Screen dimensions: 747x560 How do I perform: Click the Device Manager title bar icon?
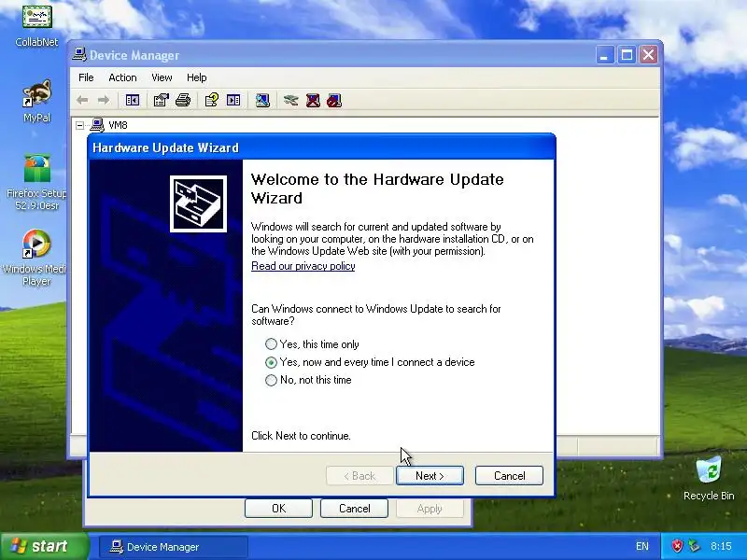pyautogui.click(x=79, y=55)
